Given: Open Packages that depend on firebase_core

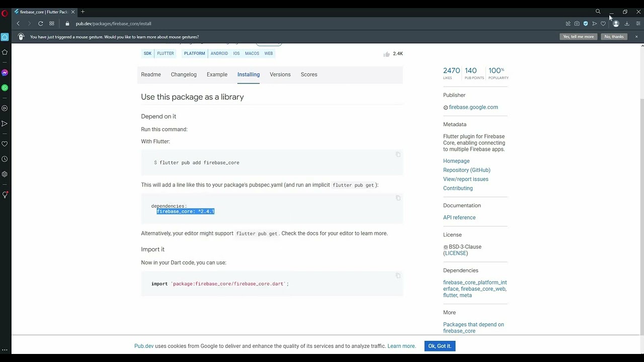Looking at the screenshot, I should [473, 328].
